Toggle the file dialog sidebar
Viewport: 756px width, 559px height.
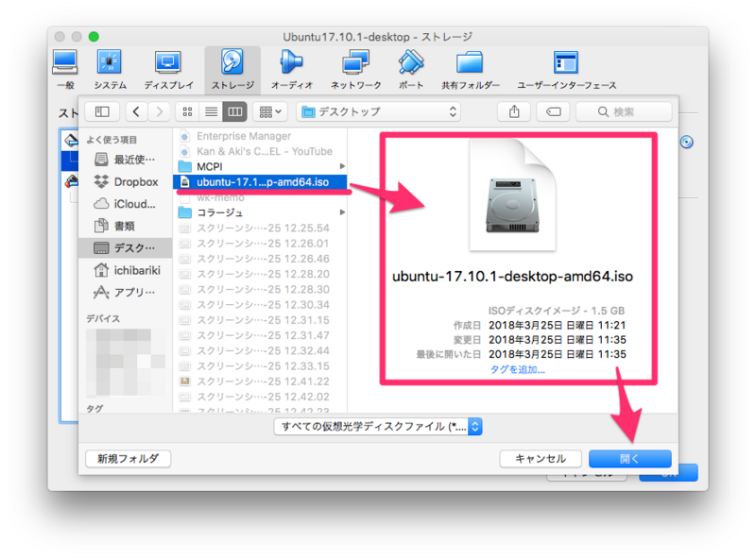point(102,111)
